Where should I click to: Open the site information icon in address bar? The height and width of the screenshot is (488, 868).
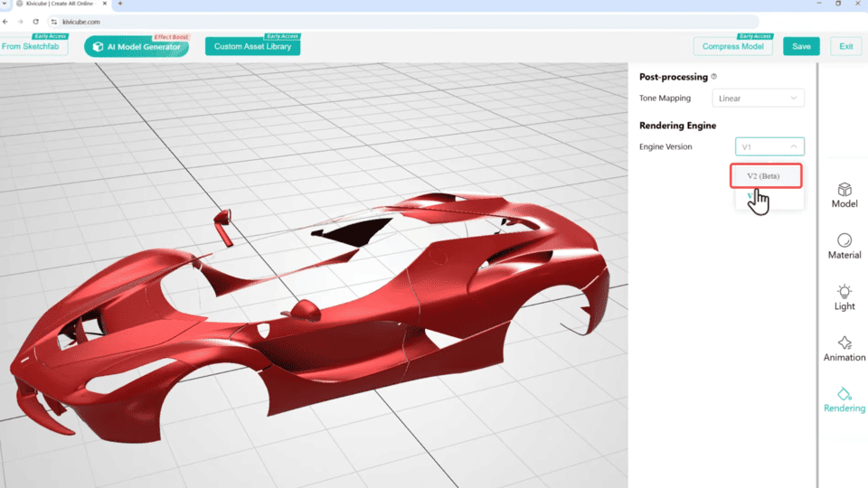pos(53,22)
